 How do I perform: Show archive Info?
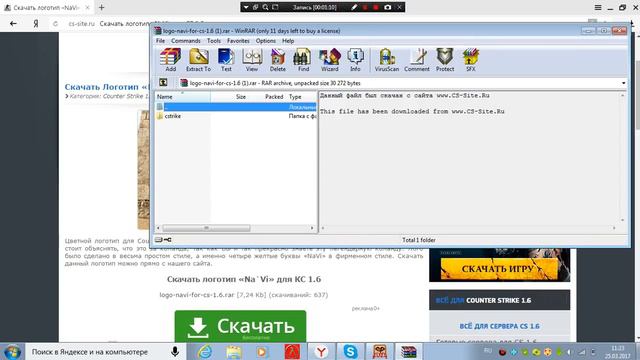pyautogui.click(x=355, y=60)
